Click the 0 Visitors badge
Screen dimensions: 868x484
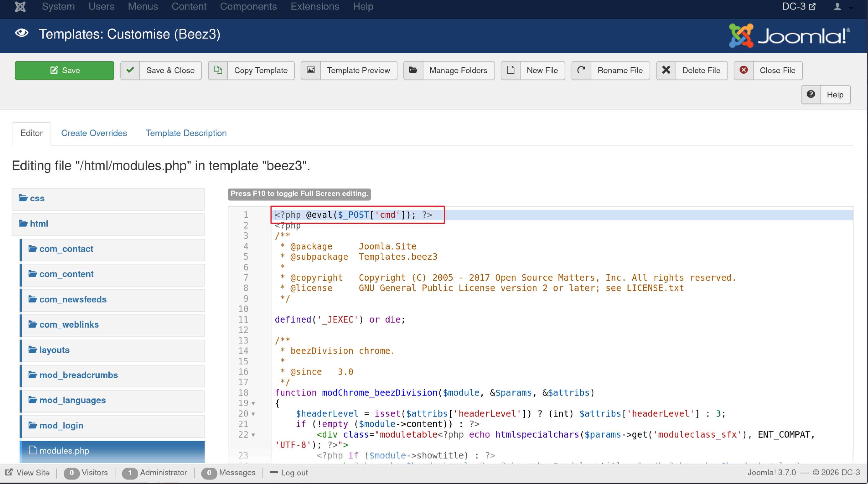coord(72,473)
